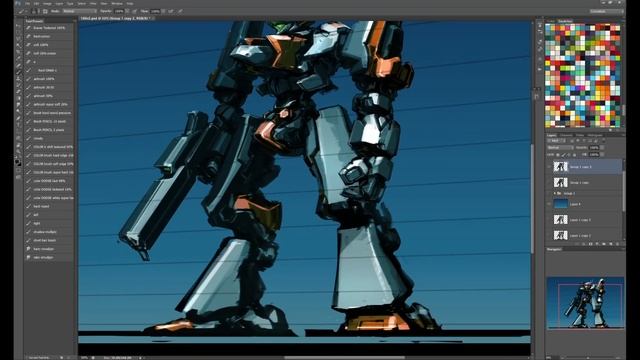The width and height of the screenshot is (640, 360).
Task: Toggle lock position
Action: pyautogui.click(x=569, y=155)
